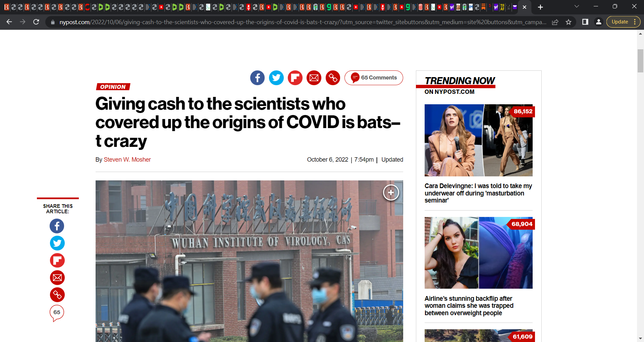Click the top Flipboard share icon
644x342 pixels.
click(x=295, y=78)
